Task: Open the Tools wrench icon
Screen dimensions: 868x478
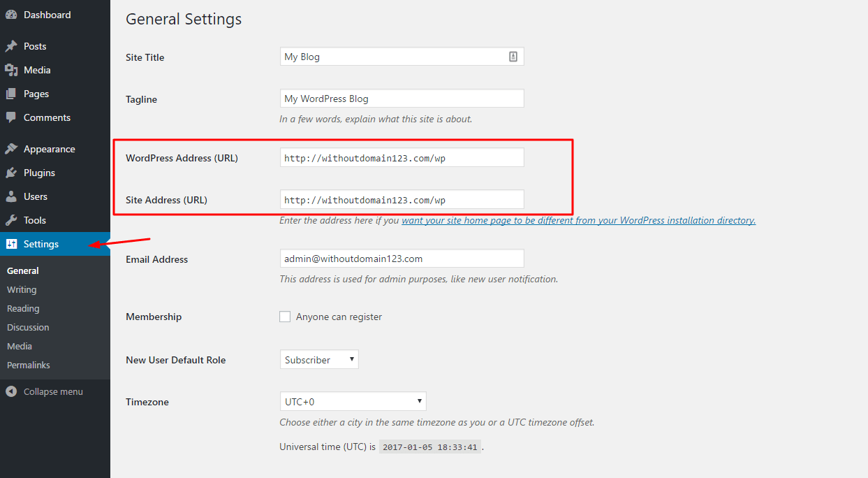Action: [11, 220]
